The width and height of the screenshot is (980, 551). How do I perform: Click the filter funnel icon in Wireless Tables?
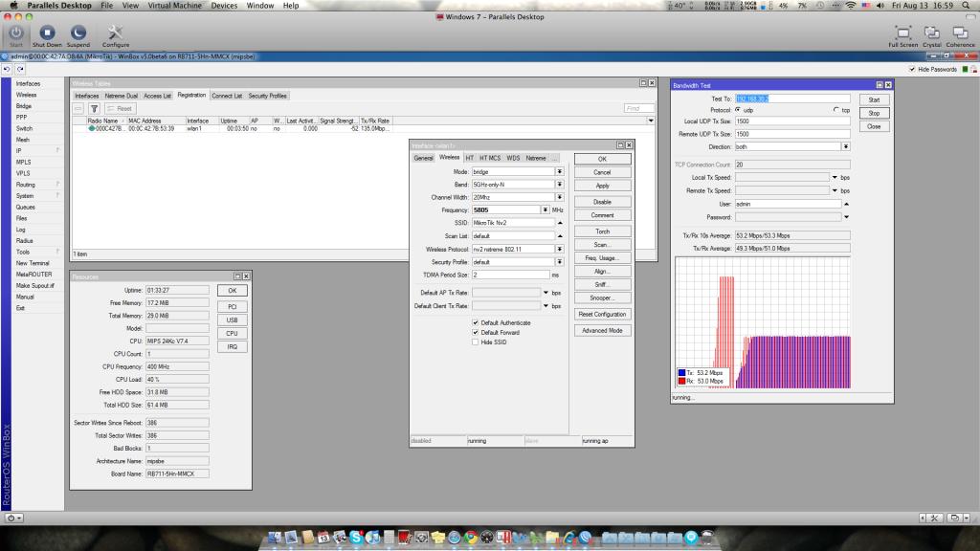[95, 109]
